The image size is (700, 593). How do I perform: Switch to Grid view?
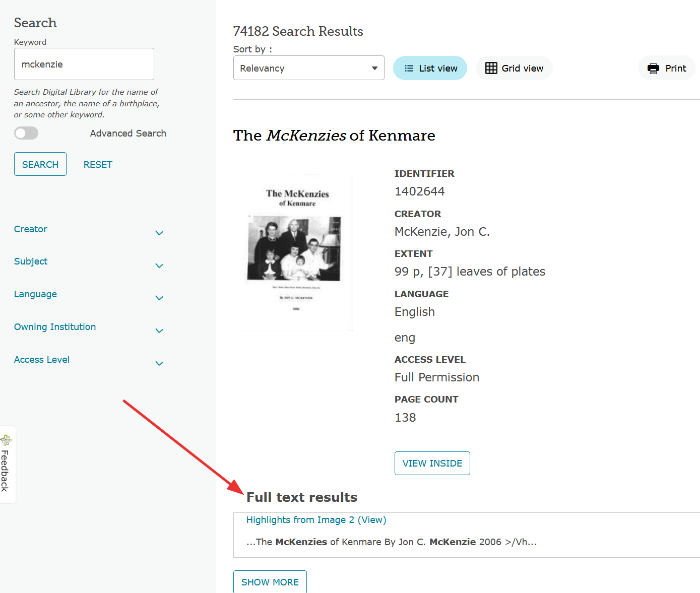514,68
